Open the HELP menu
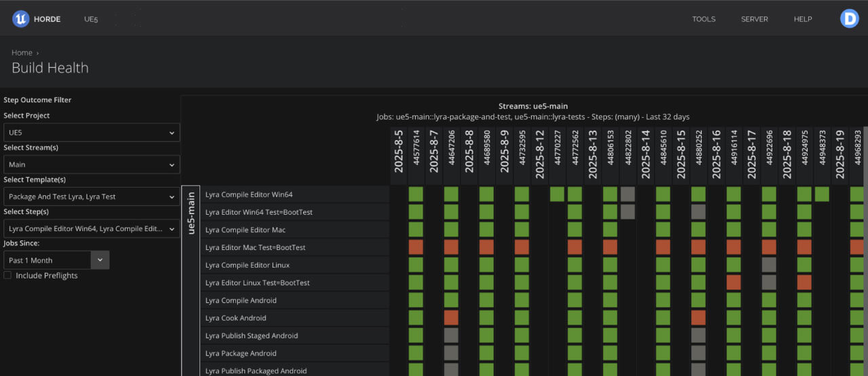The image size is (868, 376). [803, 19]
